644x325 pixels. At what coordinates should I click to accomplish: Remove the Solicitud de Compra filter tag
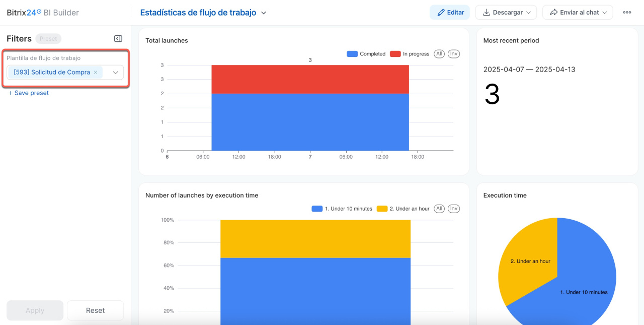96,73
